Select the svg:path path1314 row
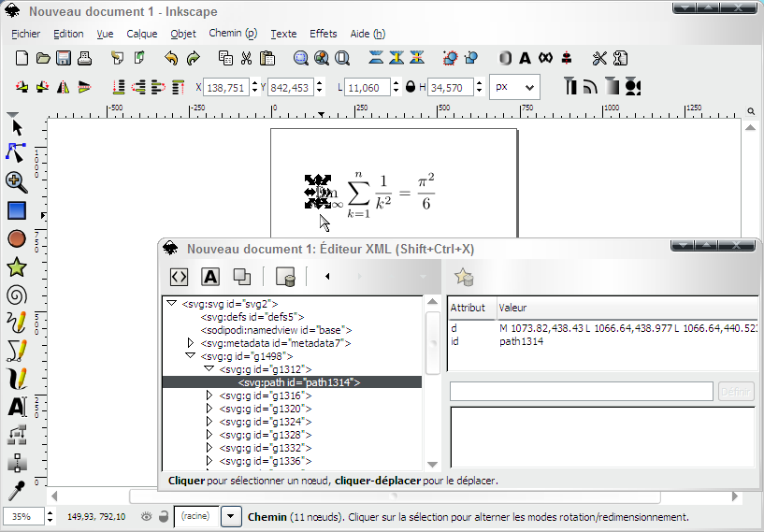The height and width of the screenshot is (532, 764). click(292, 382)
